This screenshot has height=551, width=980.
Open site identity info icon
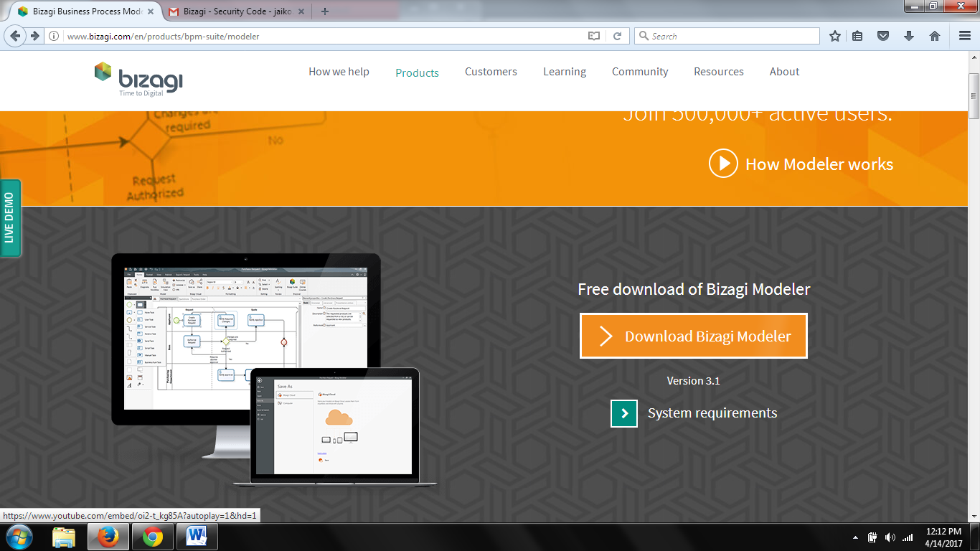[55, 36]
